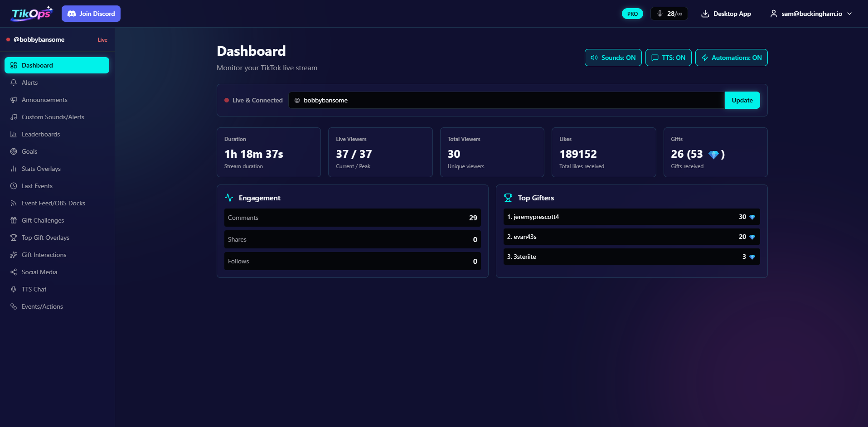Click the Stats Overlays chart icon
This screenshot has width=868, height=427.
tap(14, 169)
